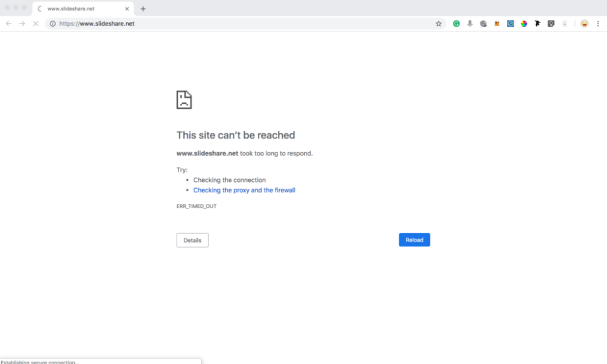
Task: Click the color wheel extension icon
Action: pyautogui.click(x=523, y=24)
